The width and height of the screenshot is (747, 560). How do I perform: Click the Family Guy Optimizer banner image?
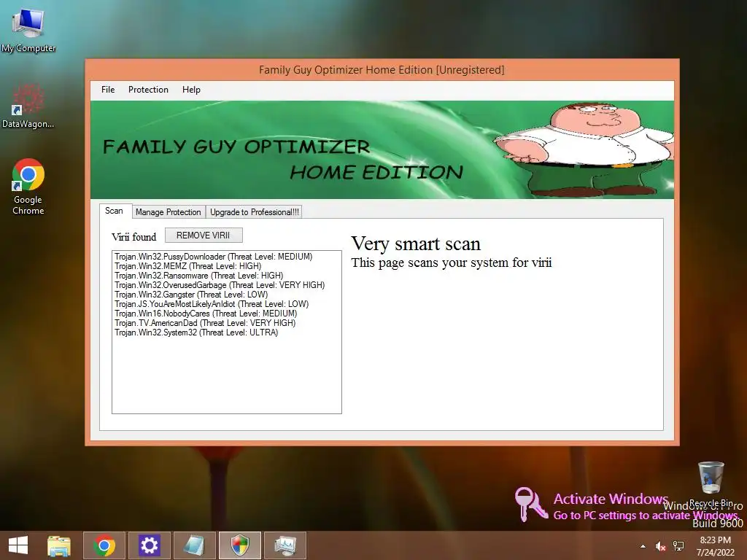coord(382,149)
